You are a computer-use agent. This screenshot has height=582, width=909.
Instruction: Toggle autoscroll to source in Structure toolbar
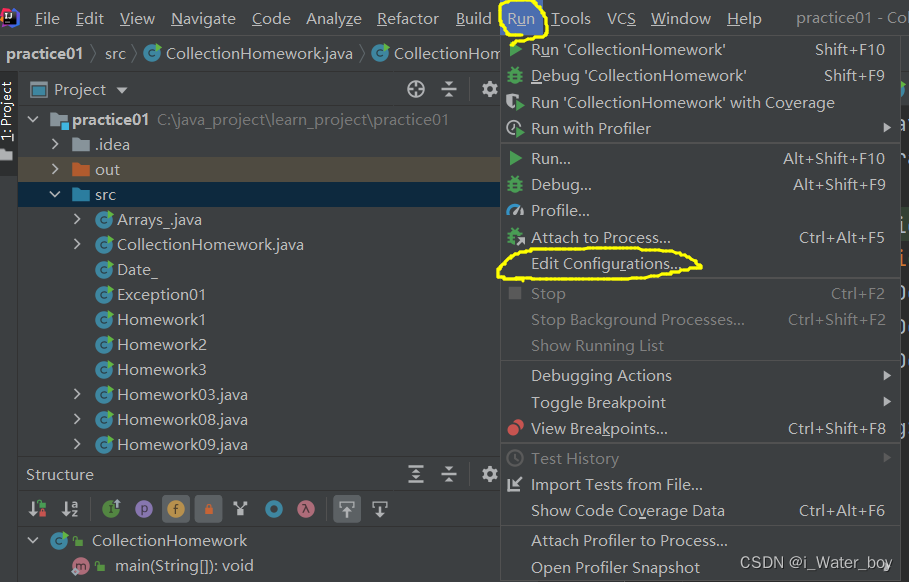click(347, 509)
